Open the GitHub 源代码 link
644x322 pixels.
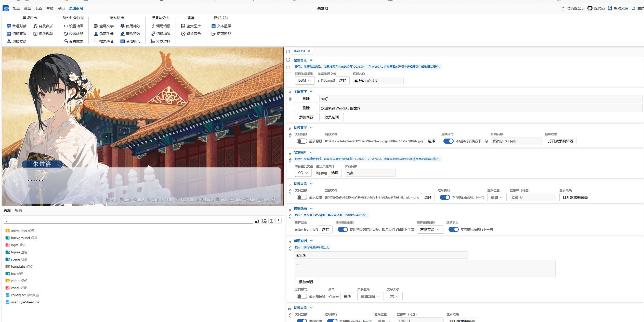596,8
